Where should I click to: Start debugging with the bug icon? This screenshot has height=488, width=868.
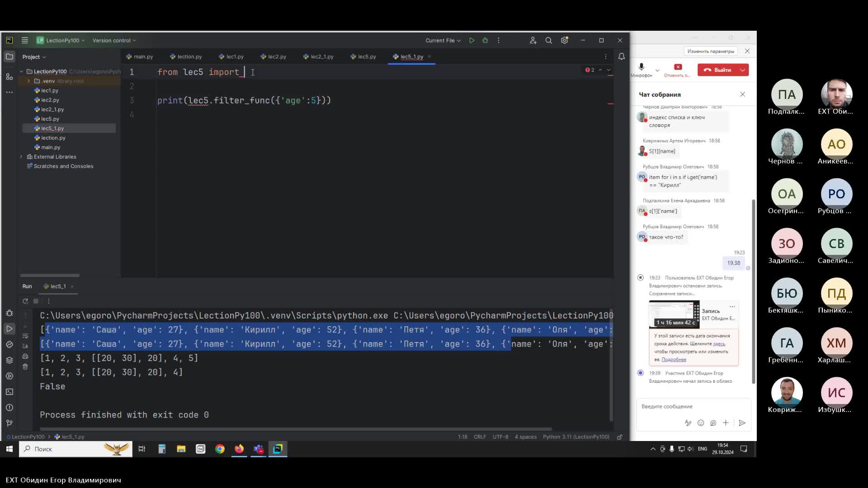click(485, 40)
